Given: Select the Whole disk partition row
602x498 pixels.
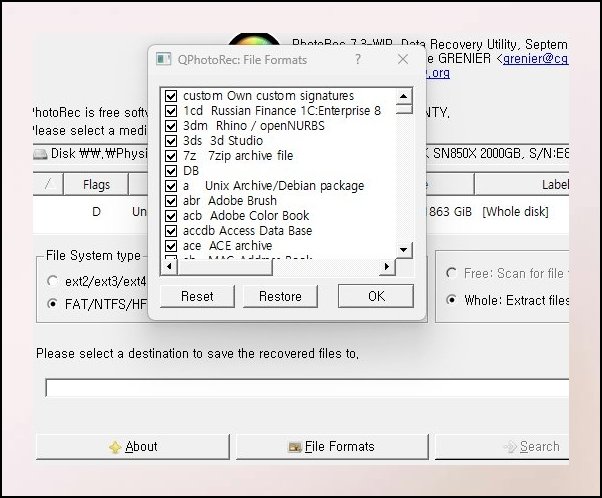Looking at the screenshot, I should coord(301,212).
